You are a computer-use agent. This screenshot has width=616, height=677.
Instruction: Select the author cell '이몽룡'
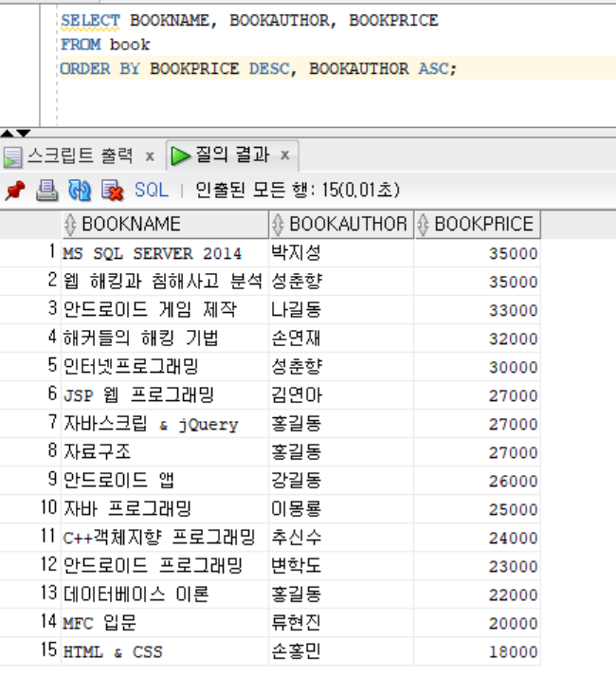pyautogui.click(x=341, y=509)
